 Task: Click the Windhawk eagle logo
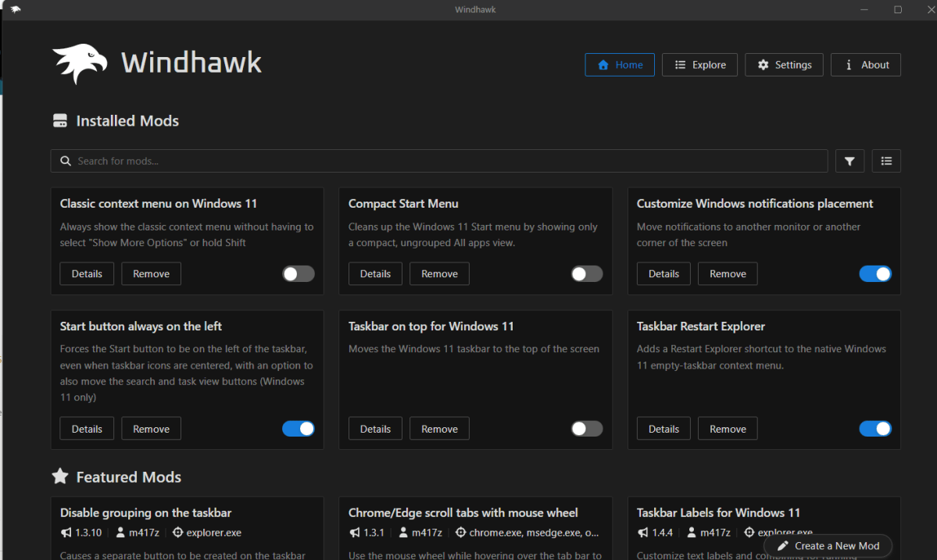point(80,63)
